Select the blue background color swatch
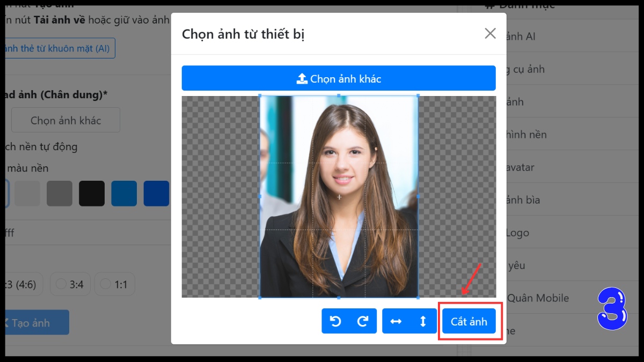The image size is (644, 362). [124, 194]
